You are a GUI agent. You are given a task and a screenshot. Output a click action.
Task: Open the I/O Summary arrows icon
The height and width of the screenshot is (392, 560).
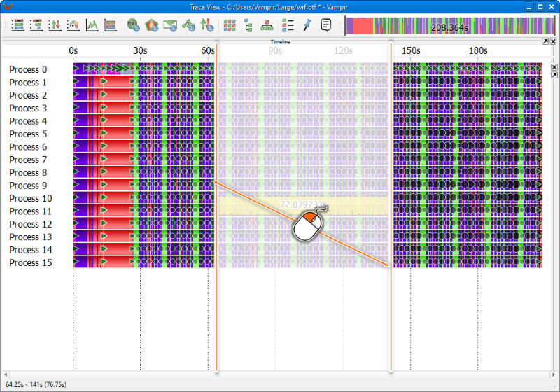(x=207, y=25)
